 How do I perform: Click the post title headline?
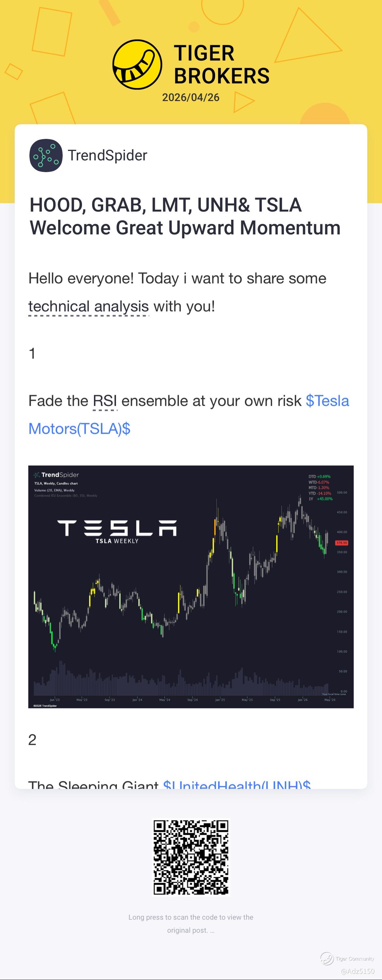point(185,216)
